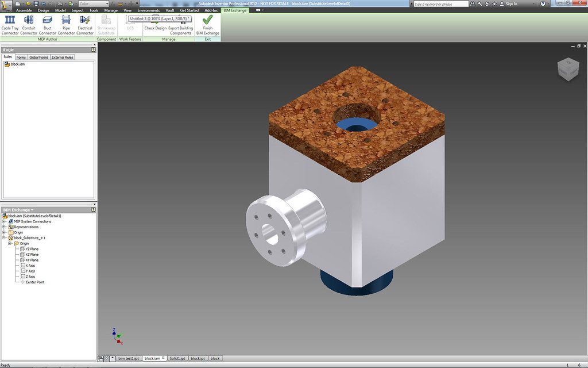This screenshot has width=588, height=368.
Task: Collapse the Origin folder under block_Substitute_1:1
Action: click(x=10, y=243)
